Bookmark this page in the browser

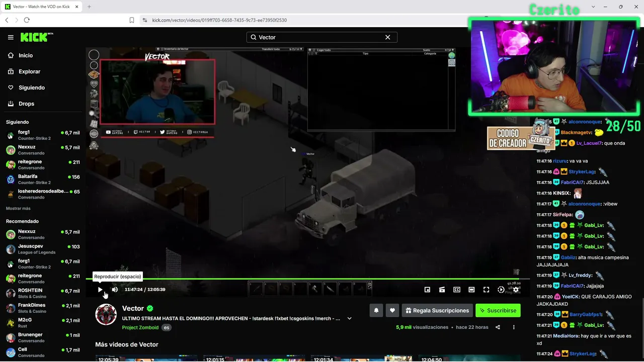point(132,20)
